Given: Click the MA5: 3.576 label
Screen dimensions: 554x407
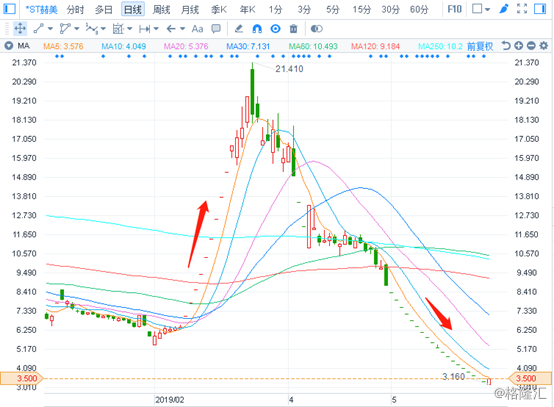Looking at the screenshot, I should [63, 46].
